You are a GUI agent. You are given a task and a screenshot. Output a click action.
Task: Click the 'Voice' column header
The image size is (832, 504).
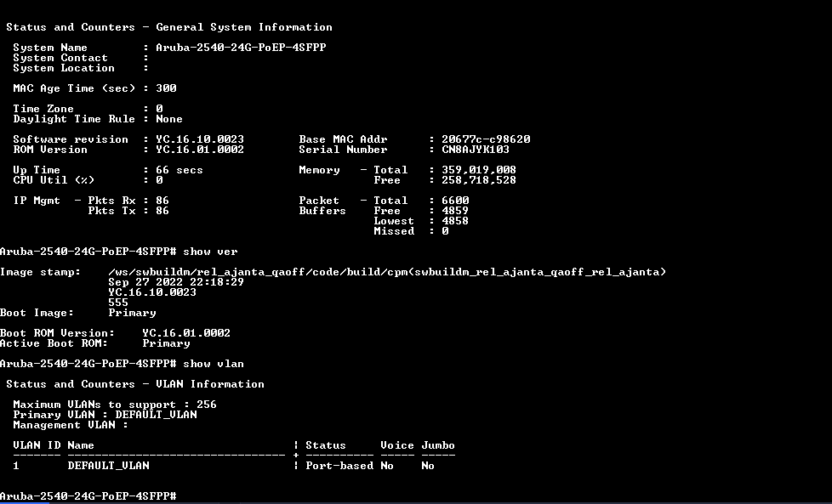click(397, 445)
